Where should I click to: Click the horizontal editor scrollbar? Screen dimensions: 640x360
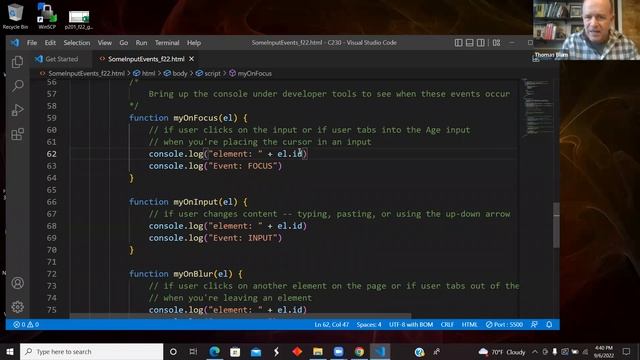[x=241, y=316]
